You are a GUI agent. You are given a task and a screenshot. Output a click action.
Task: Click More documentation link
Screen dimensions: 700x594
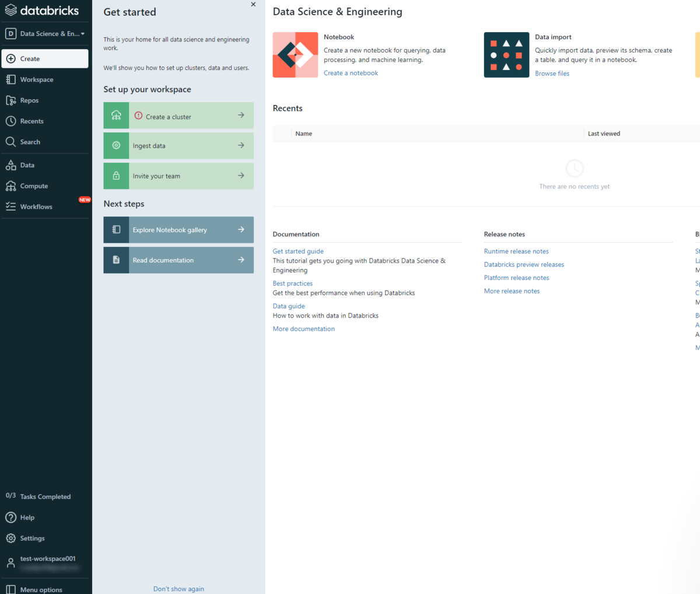click(303, 329)
